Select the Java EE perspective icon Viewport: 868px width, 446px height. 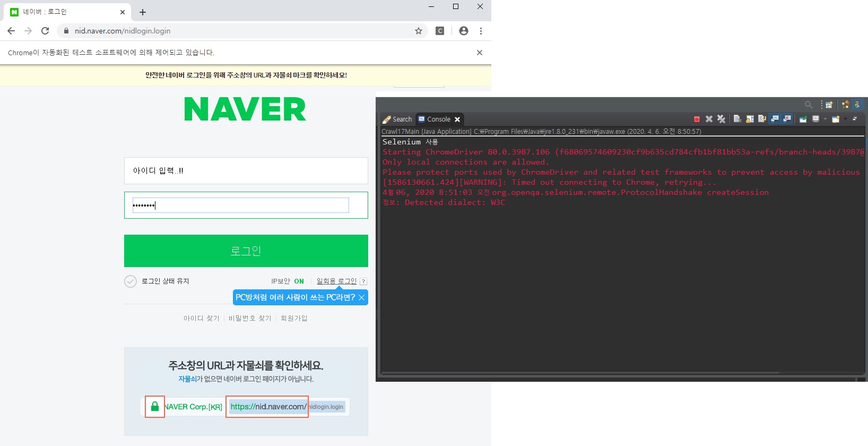(x=858, y=105)
